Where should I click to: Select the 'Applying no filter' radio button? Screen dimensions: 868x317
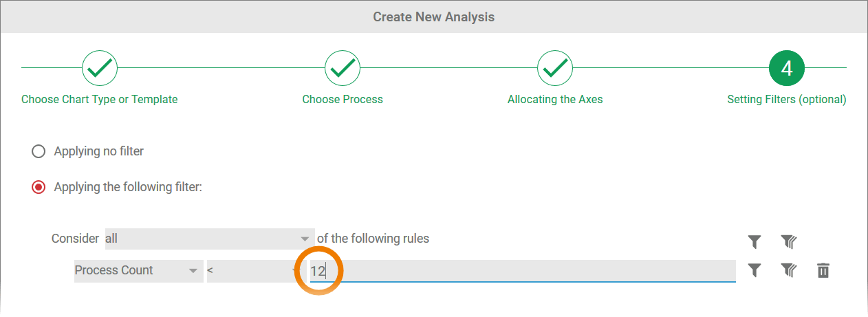pyautogui.click(x=39, y=151)
